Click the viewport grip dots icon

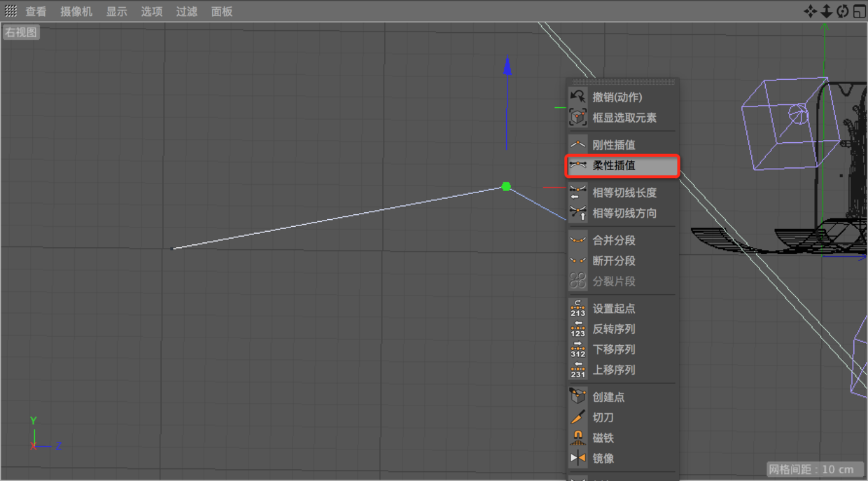tap(10, 11)
